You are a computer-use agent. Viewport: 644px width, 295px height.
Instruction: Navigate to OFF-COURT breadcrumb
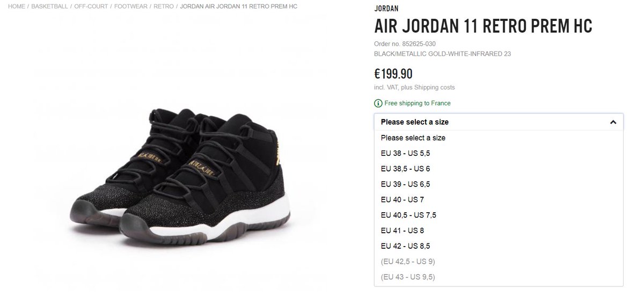click(x=91, y=6)
